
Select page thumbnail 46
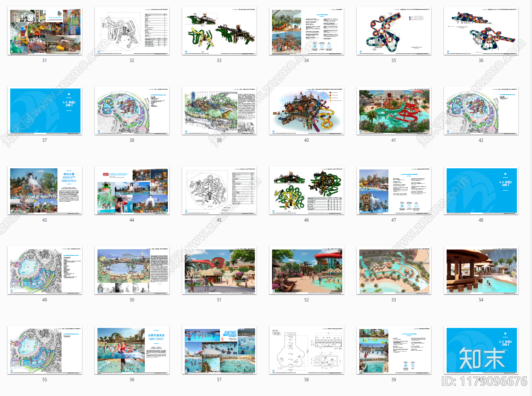(306, 191)
